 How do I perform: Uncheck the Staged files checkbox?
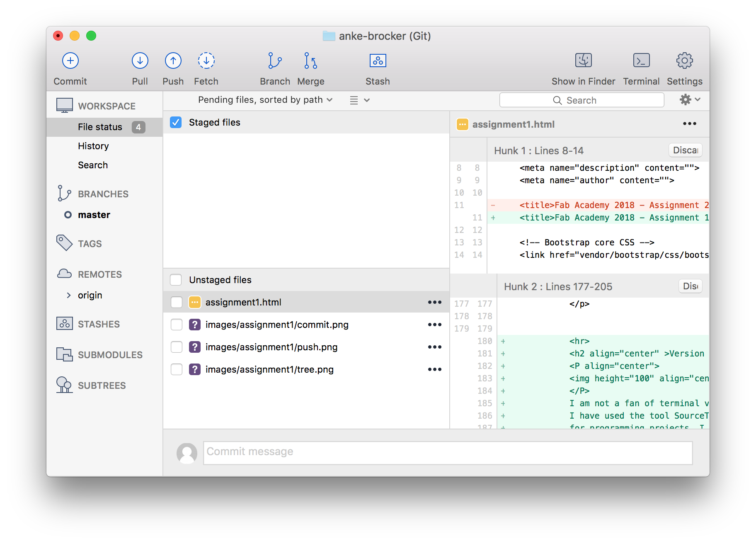[176, 122]
